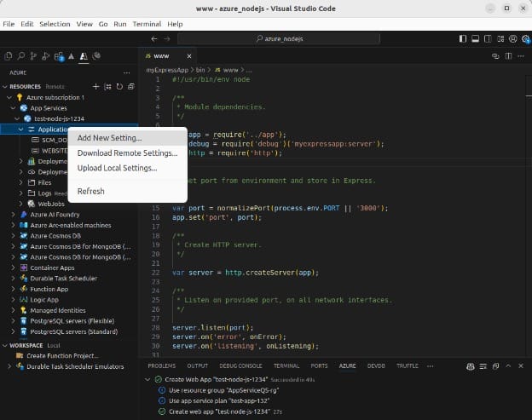Collapse all in the Resources header

131,86
